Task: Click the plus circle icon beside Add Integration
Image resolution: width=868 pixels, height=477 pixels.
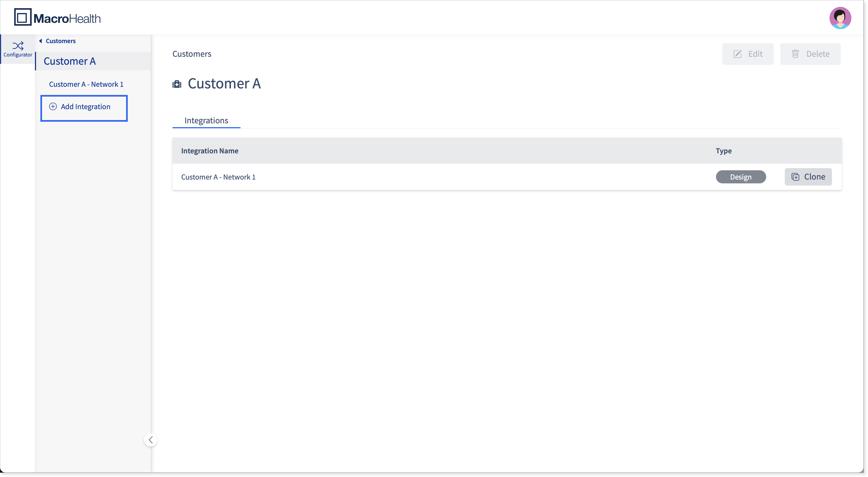Action: click(53, 106)
